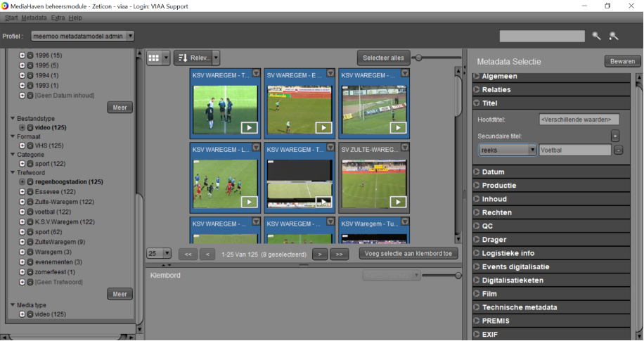Click Selecteer alles button

383,58
